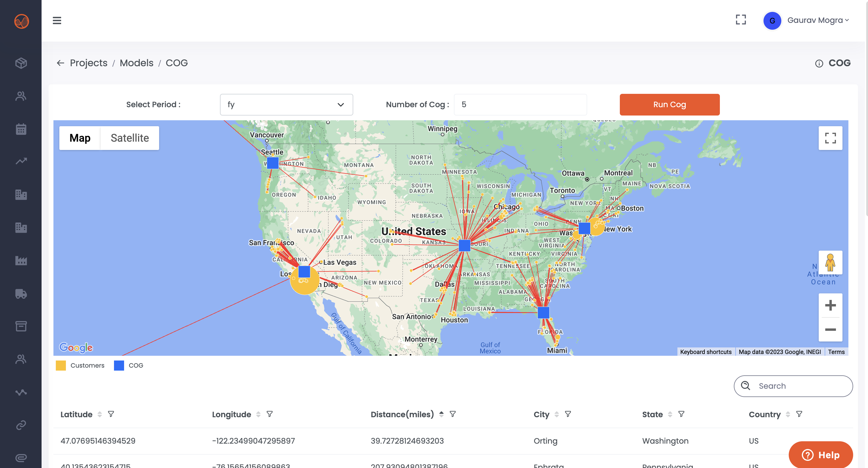
Task: Click the Number of Cog field
Action: tap(520, 105)
